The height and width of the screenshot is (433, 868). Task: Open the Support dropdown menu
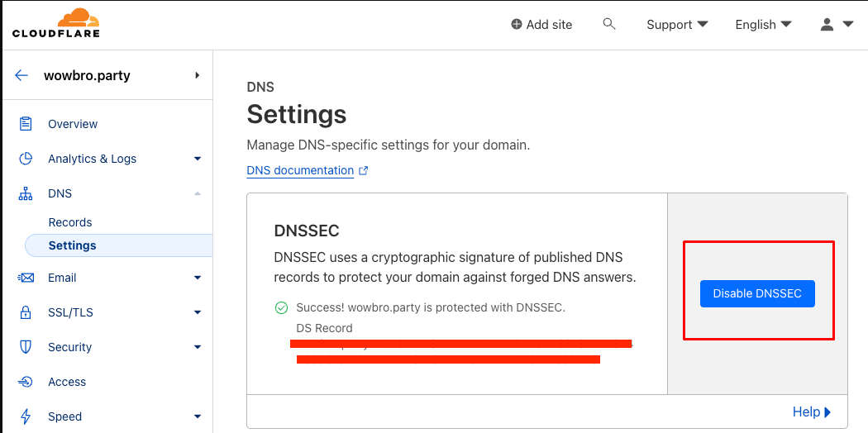coord(677,25)
